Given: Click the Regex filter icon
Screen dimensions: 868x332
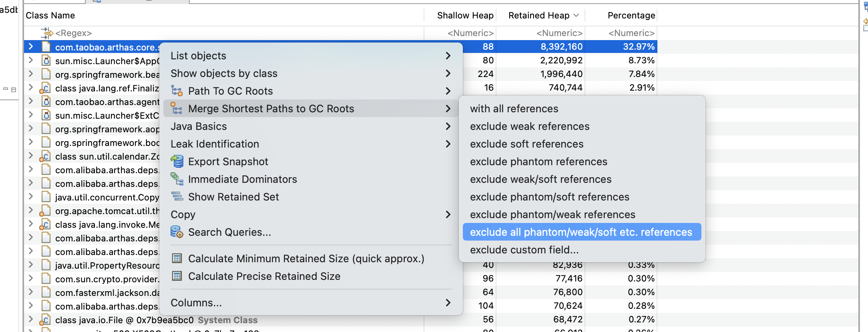Looking at the screenshot, I should tap(46, 33).
